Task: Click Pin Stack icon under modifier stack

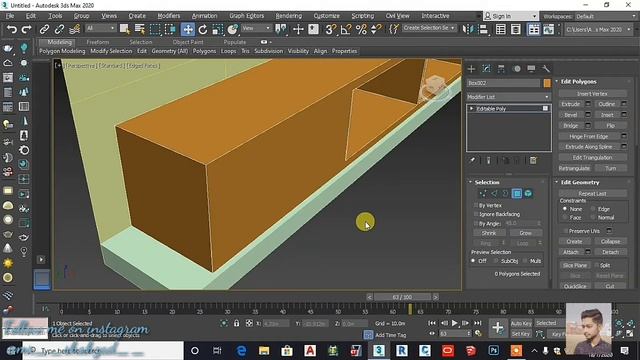Action: coord(472,160)
